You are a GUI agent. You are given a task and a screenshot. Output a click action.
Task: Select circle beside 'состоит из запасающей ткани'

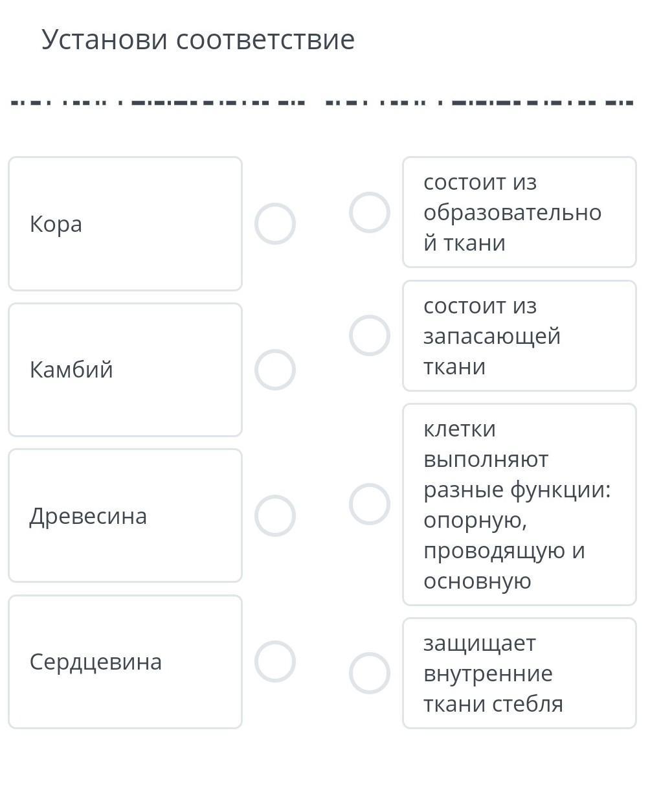(x=369, y=335)
